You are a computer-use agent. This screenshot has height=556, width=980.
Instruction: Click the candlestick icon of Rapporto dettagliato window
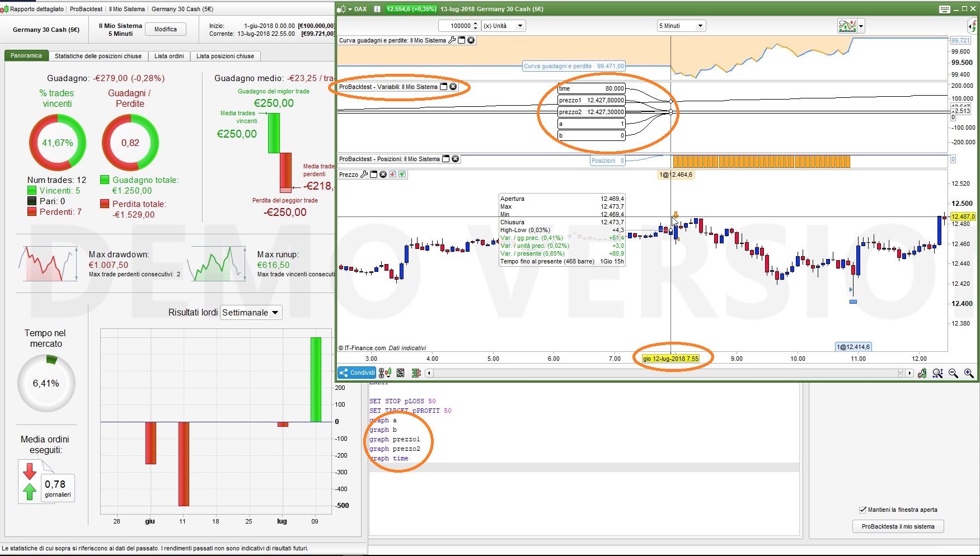pos(4,9)
